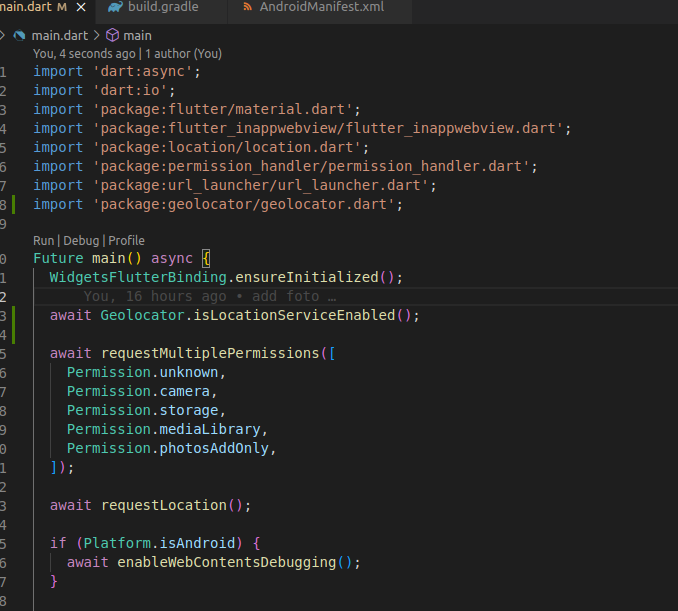
Task: Click the location/location.dart import line
Action: click(x=201, y=147)
